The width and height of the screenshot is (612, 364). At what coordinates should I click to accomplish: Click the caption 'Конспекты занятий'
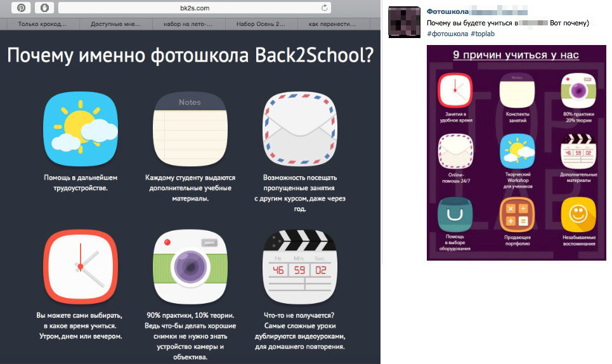(x=518, y=117)
